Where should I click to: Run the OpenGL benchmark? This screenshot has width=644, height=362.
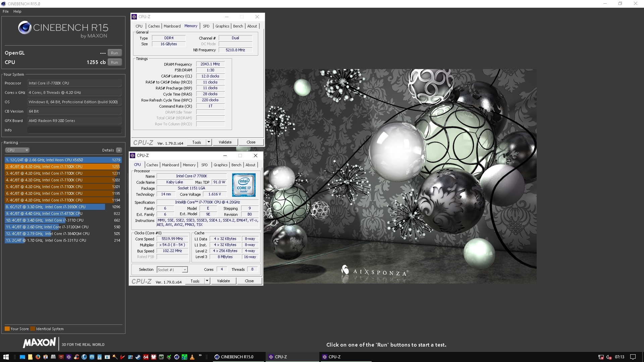pyautogui.click(x=114, y=53)
